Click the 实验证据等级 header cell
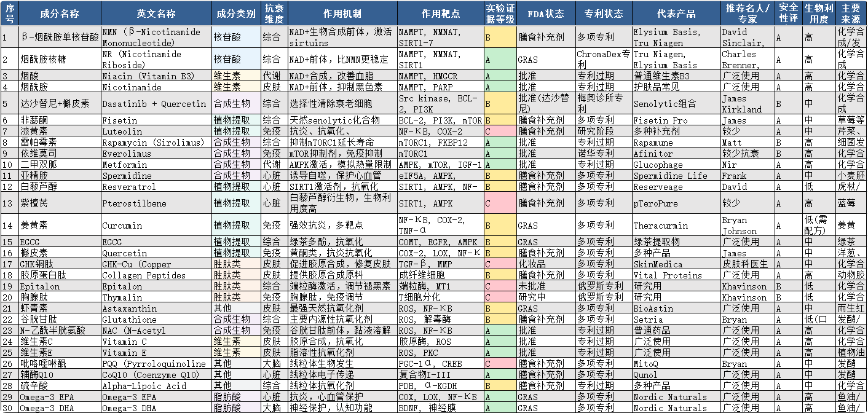 click(500, 14)
